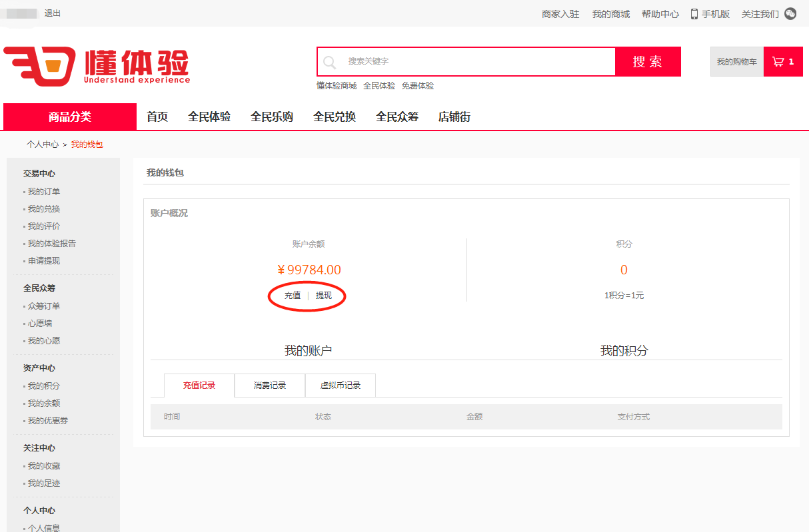This screenshot has width=809, height=532.
Task: Open the shopping cart icon button
Action: tap(783, 62)
